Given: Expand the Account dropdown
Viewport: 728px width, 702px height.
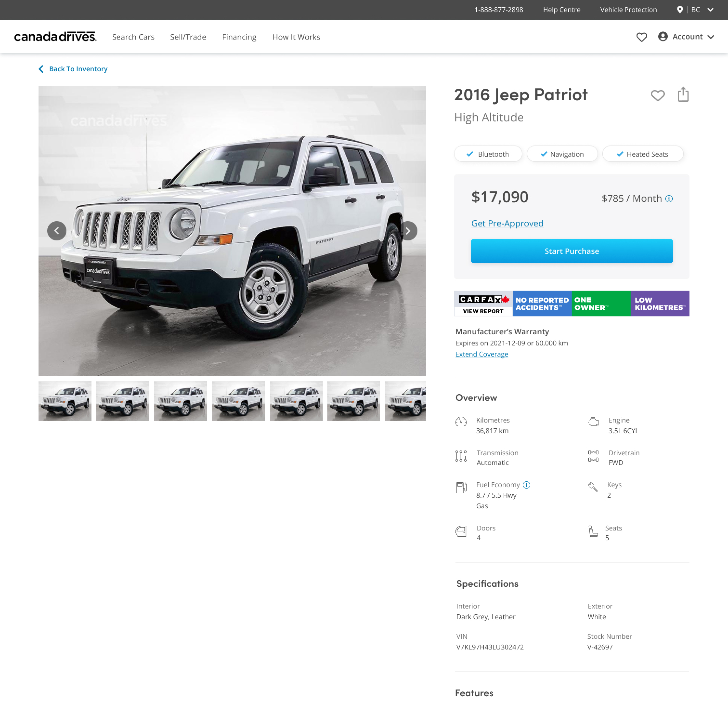Looking at the screenshot, I should [686, 36].
